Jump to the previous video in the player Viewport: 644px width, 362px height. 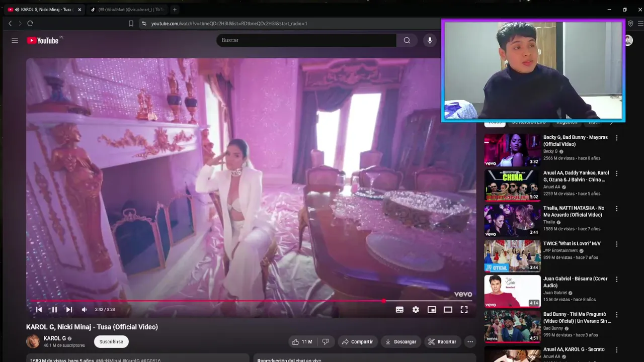tap(39, 310)
